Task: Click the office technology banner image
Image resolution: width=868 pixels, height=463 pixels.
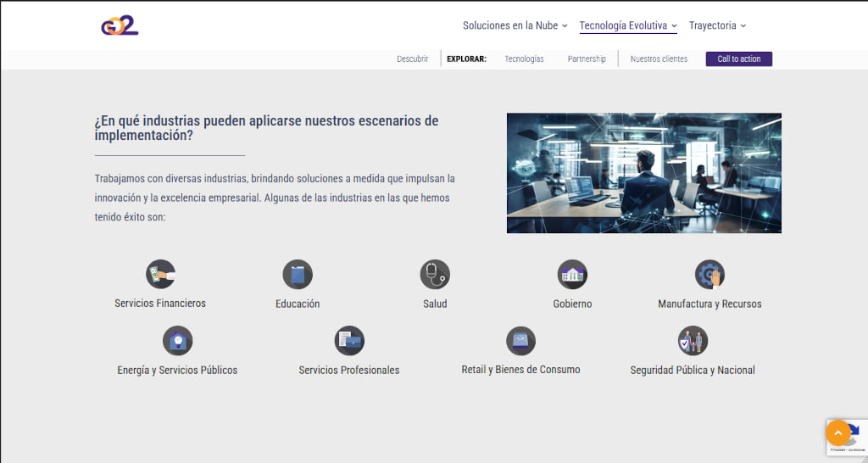Action: 643,173
